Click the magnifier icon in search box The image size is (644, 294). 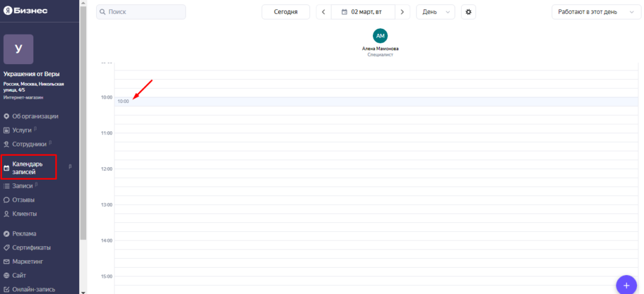click(103, 12)
